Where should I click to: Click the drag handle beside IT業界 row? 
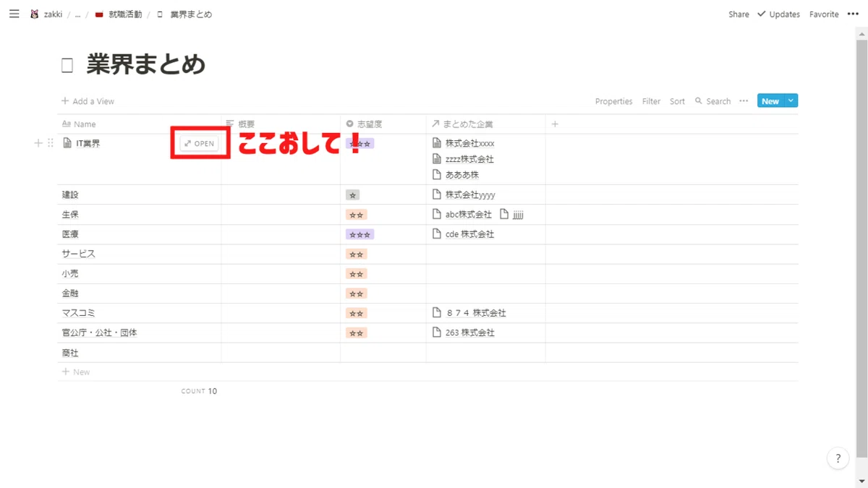point(50,143)
